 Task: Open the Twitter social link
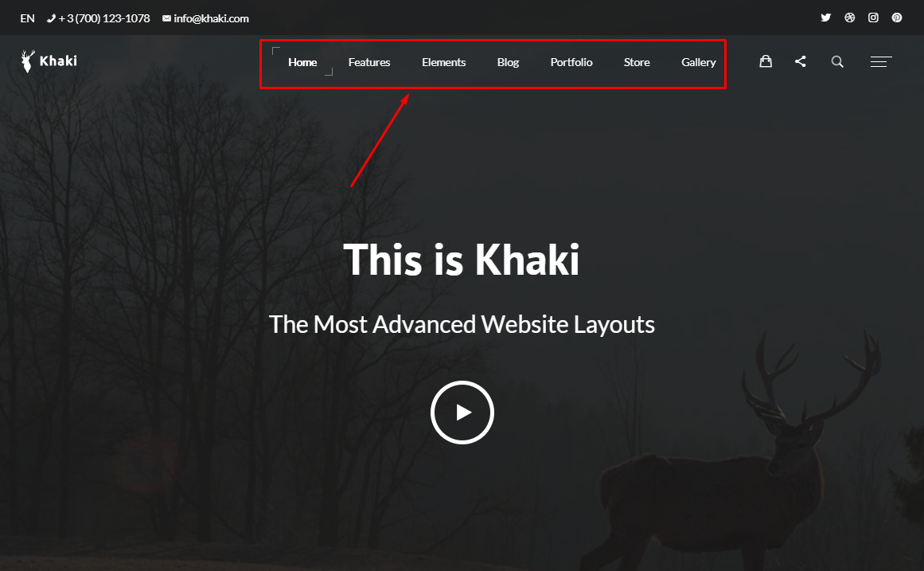pos(825,18)
